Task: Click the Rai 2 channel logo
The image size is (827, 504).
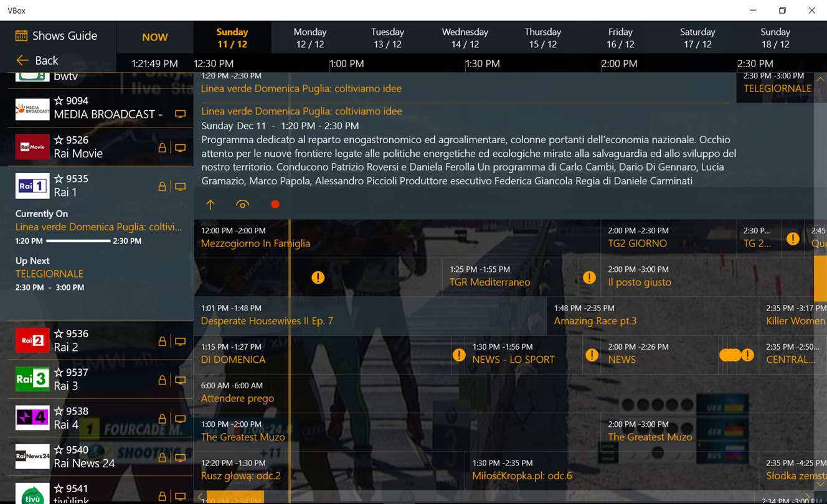Action: (x=32, y=340)
